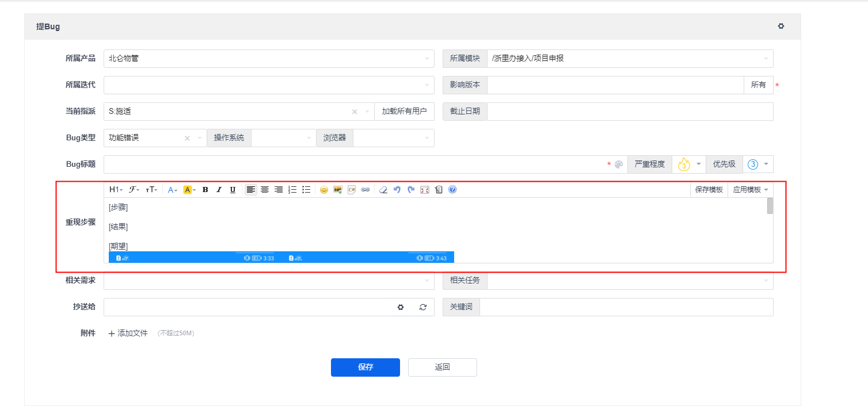Click the hyperlink icon in editor toolbar
Screen dimensions: 868x406
click(x=366, y=190)
